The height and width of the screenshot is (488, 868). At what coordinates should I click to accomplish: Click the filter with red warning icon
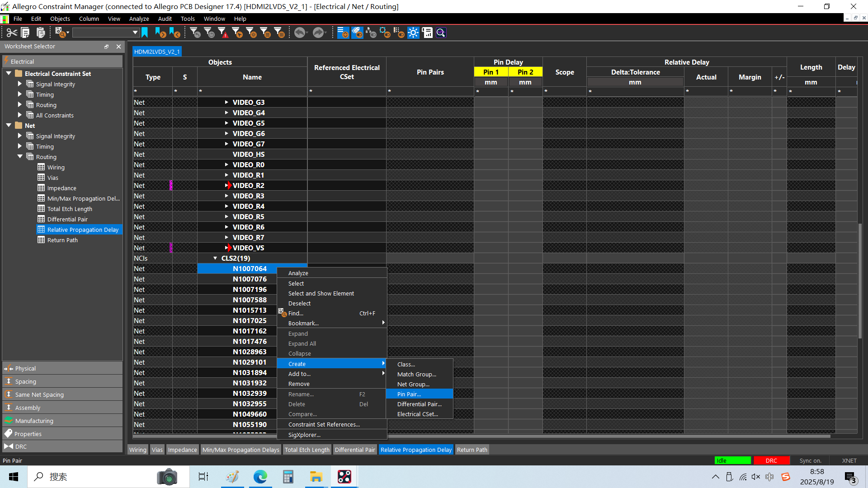[223, 33]
